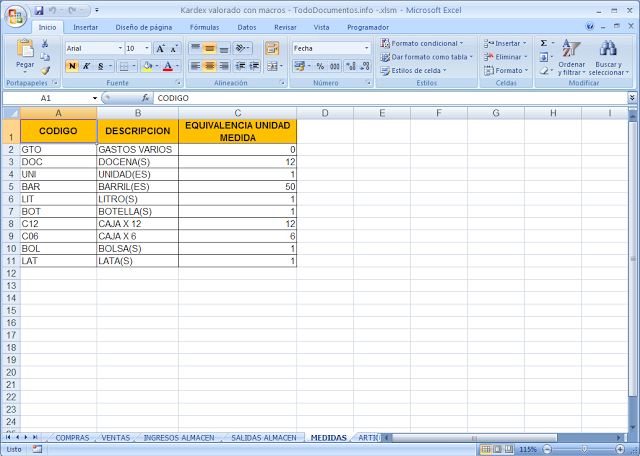
Task: Toggle Wrap Text button
Action: click(272, 49)
